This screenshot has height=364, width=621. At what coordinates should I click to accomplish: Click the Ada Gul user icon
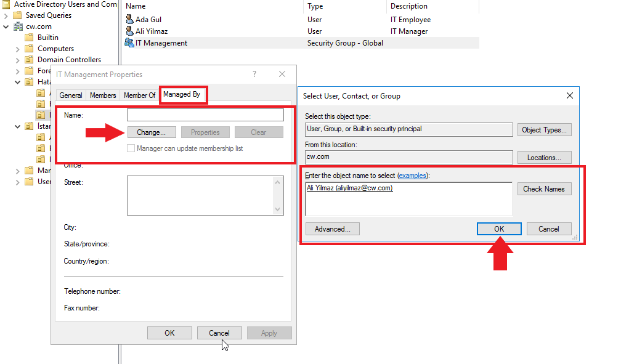(129, 20)
